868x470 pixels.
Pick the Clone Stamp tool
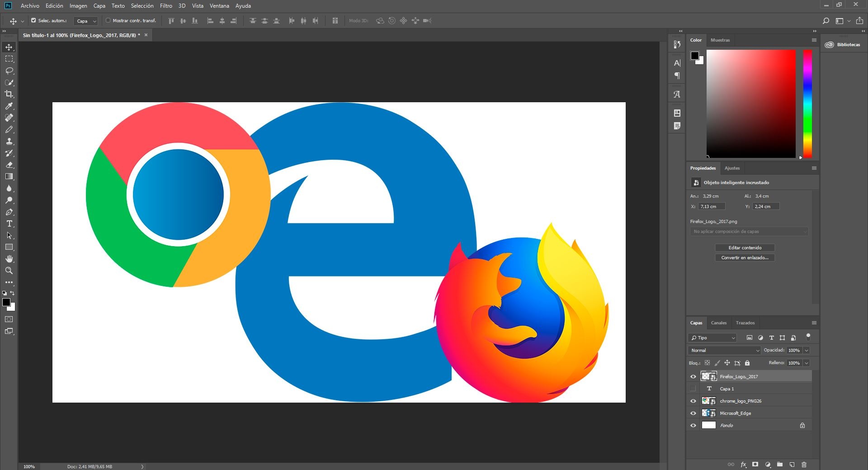9,141
